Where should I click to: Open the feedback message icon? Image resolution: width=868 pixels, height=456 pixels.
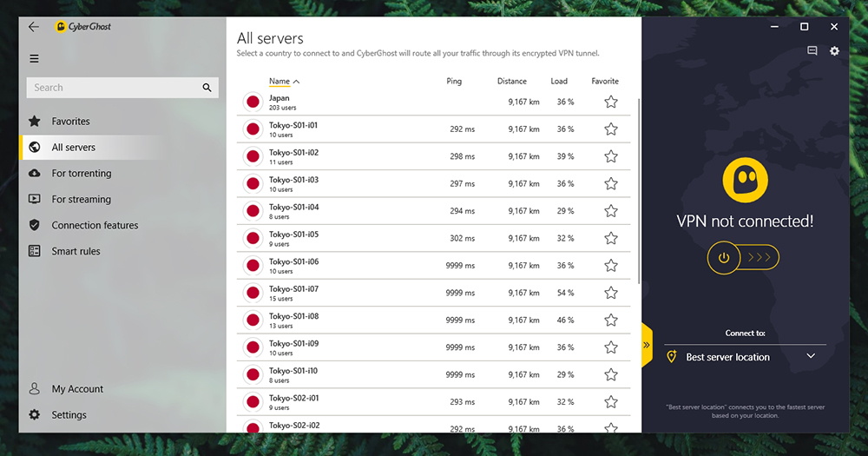[812, 51]
